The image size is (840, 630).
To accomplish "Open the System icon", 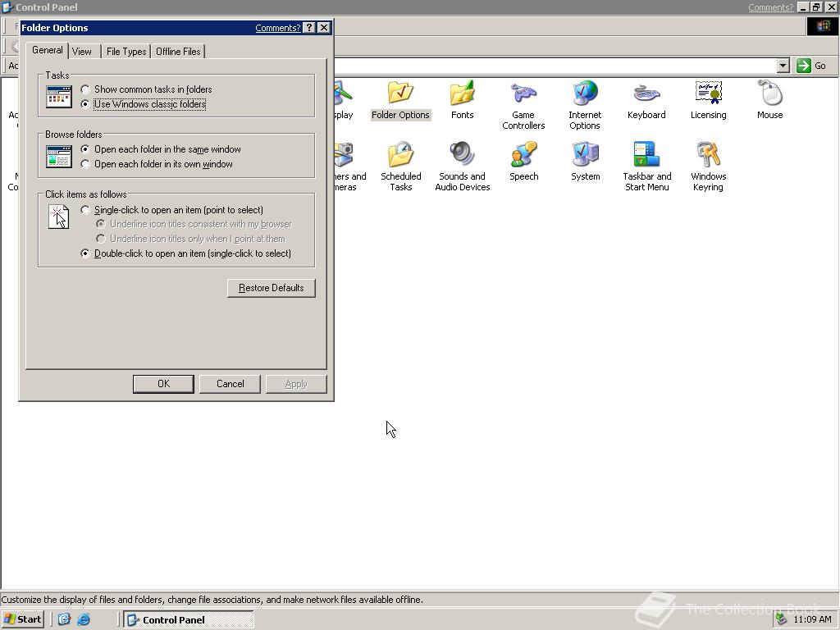I will 585,162.
